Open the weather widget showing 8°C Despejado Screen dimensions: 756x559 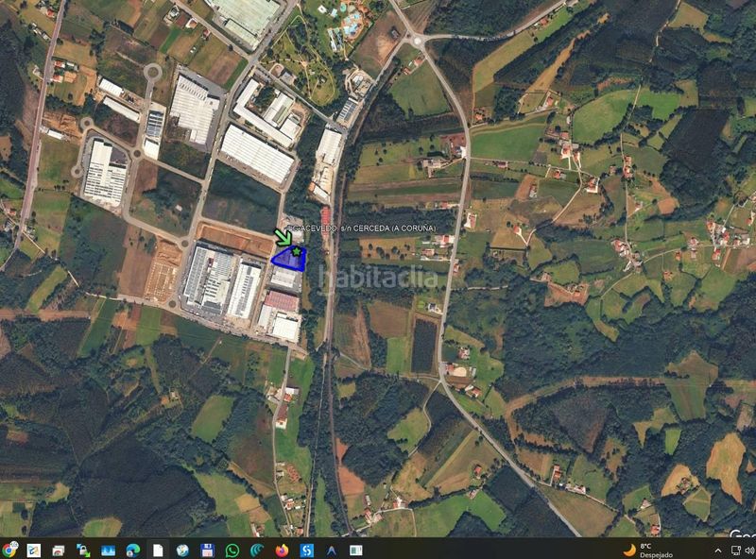648,550
